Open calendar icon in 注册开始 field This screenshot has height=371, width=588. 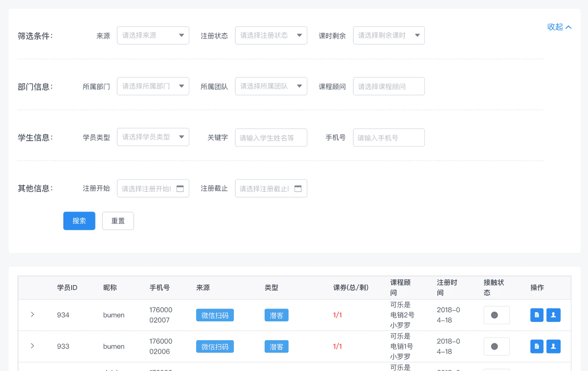[180, 188]
